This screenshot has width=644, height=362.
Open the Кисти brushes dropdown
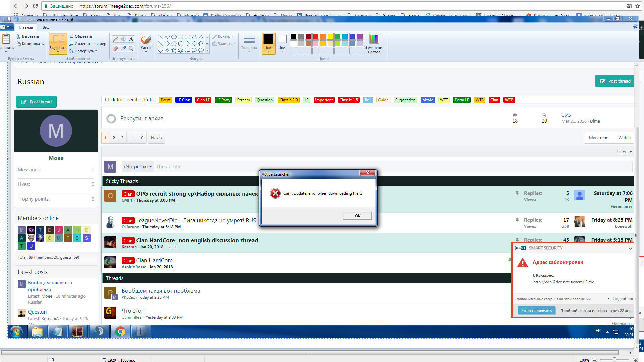pyautogui.click(x=146, y=50)
